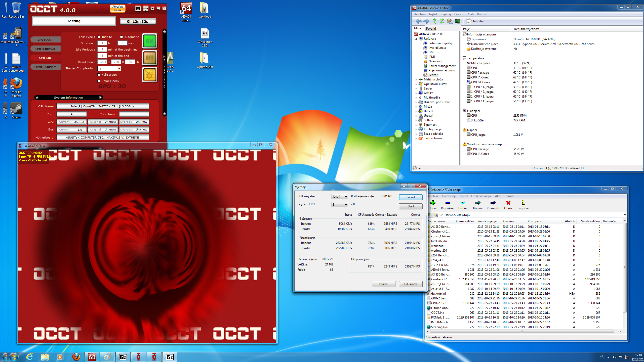The image size is (644, 362).
Task: Click AIDA64 users toolbar icon
Action: coord(450,21)
